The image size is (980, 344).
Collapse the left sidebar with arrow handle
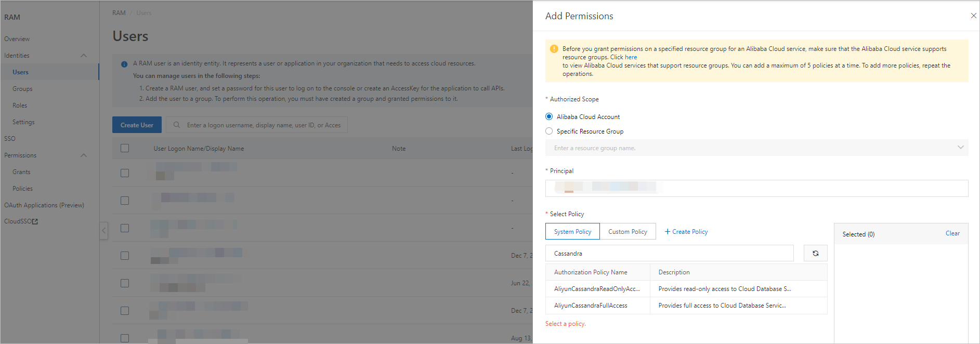pos(104,230)
